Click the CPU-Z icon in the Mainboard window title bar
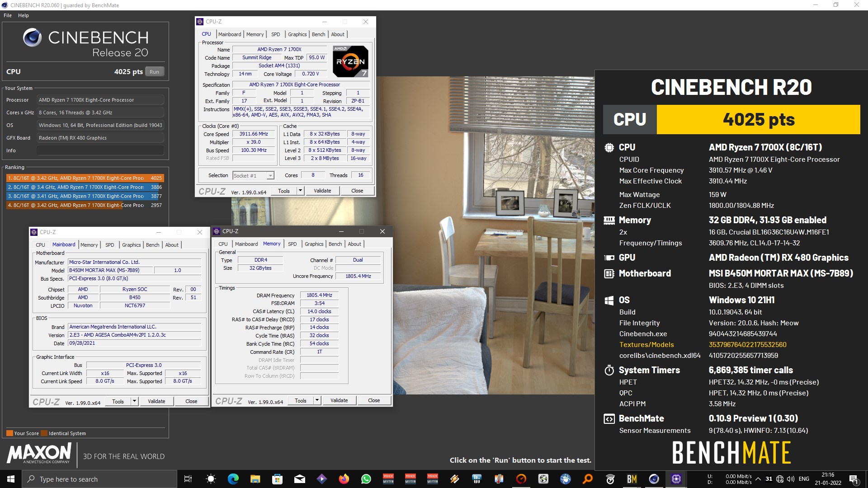Viewport: 868px width, 488px height. tap(34, 232)
